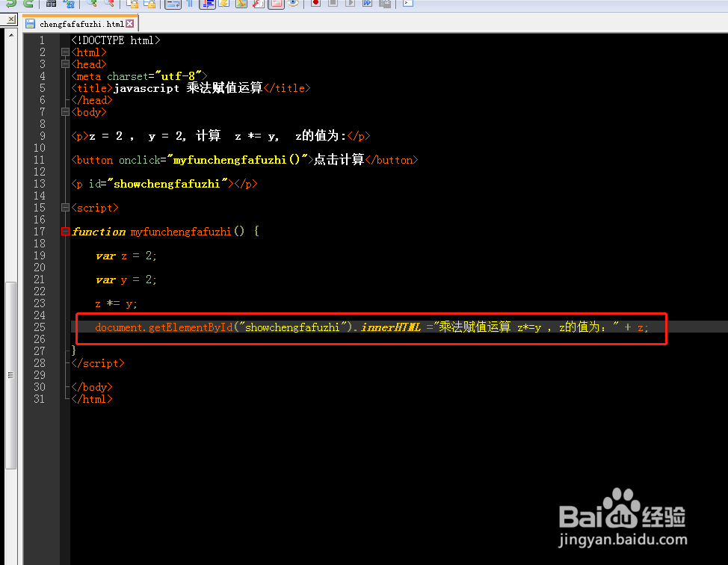Click the macro playback icon

pos(350,3)
